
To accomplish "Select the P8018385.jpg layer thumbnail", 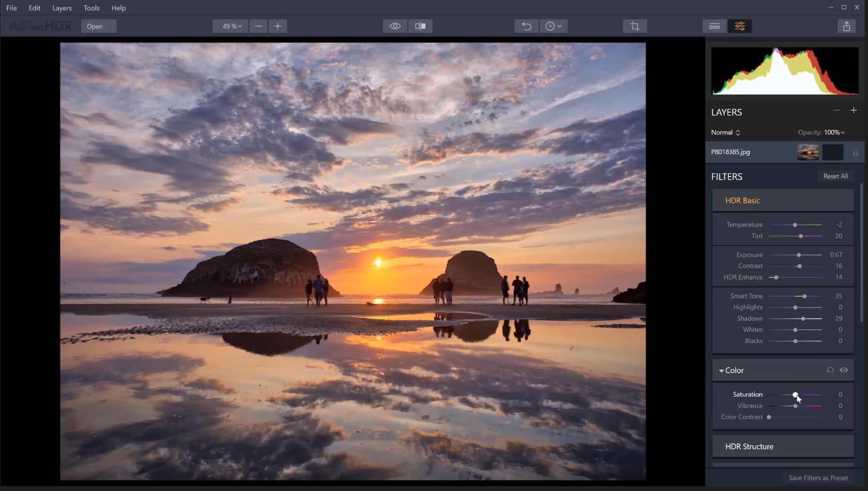I will 808,152.
